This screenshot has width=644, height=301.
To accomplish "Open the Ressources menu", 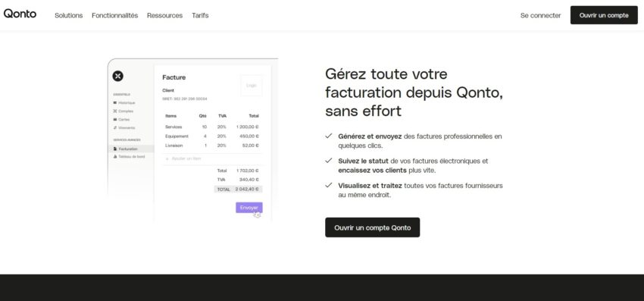I will [x=164, y=15].
